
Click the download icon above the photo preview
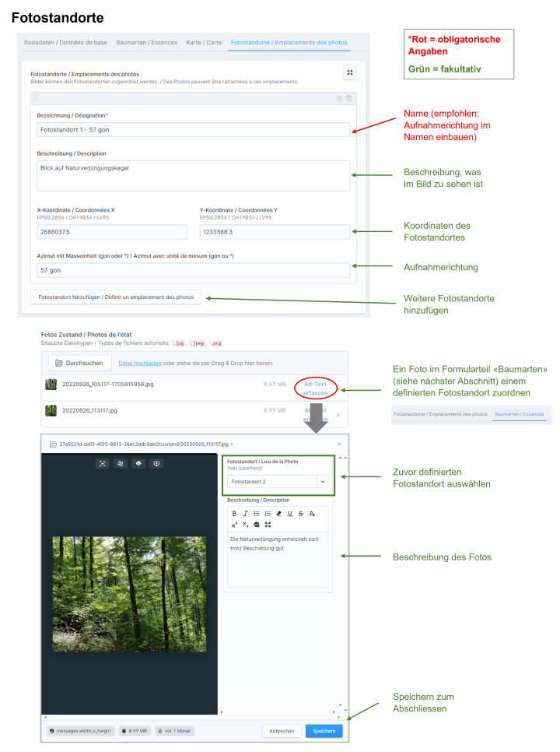pos(156,463)
